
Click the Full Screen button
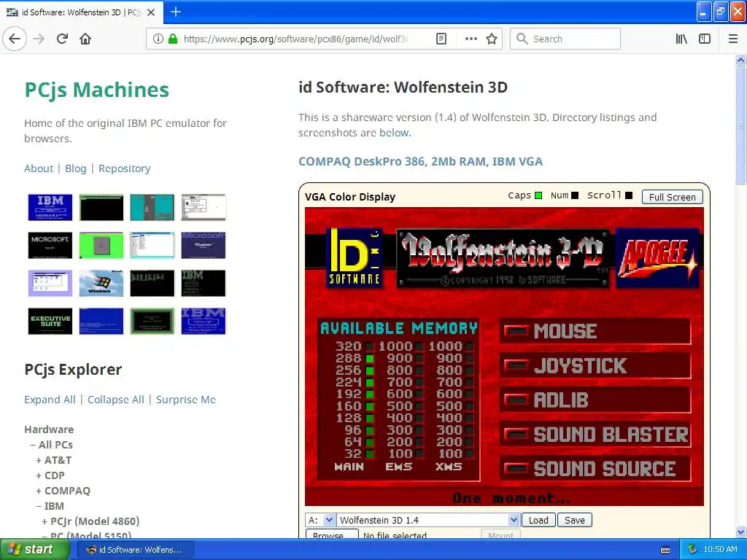(672, 197)
